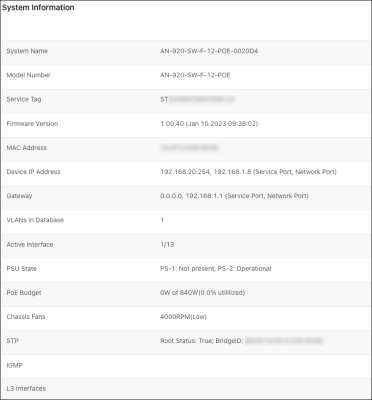Viewport: 372px width, 400px height.
Task: Click the IGMP row label
Action: click(14, 365)
